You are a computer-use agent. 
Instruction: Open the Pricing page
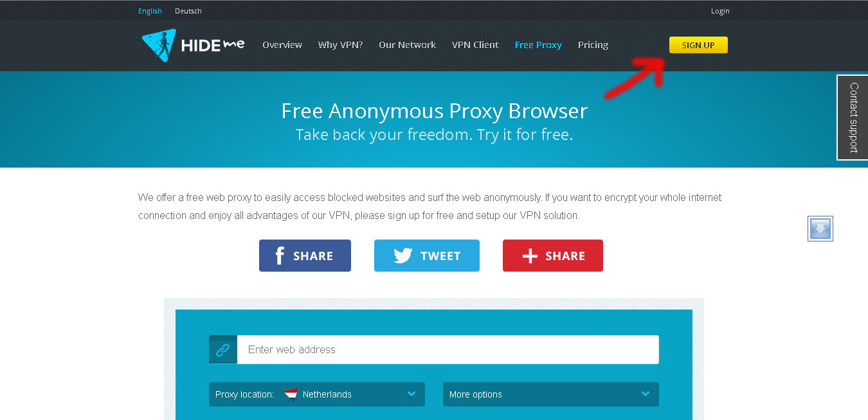[x=593, y=45]
